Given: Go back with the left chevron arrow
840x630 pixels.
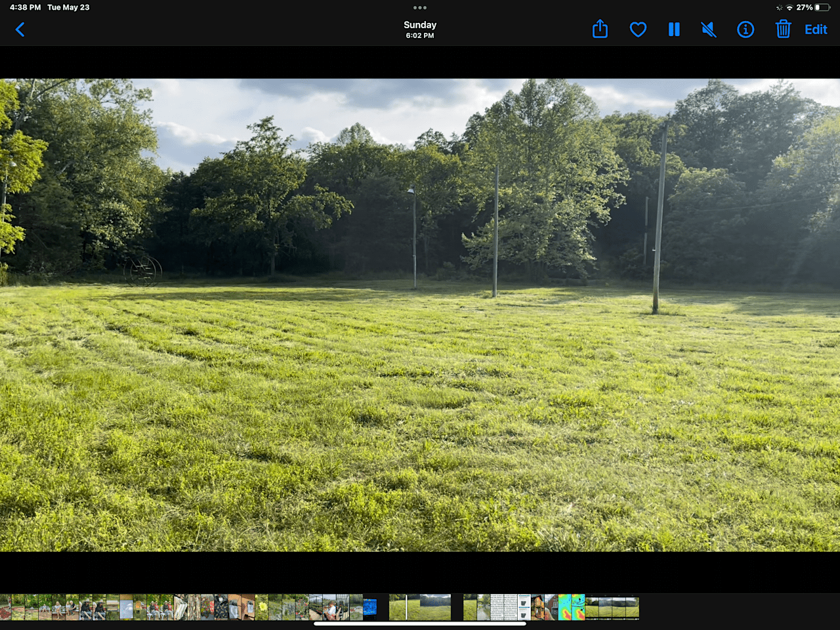Looking at the screenshot, I should click(x=20, y=30).
